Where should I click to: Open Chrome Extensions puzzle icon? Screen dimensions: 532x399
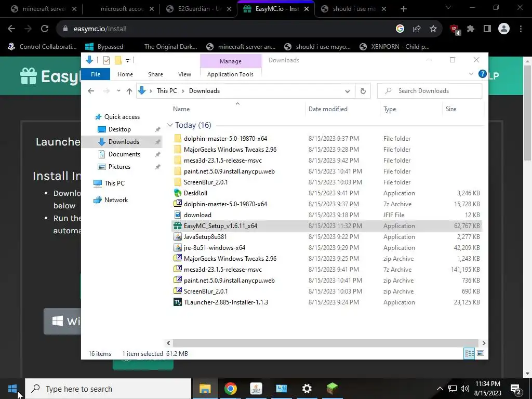pos(471,29)
